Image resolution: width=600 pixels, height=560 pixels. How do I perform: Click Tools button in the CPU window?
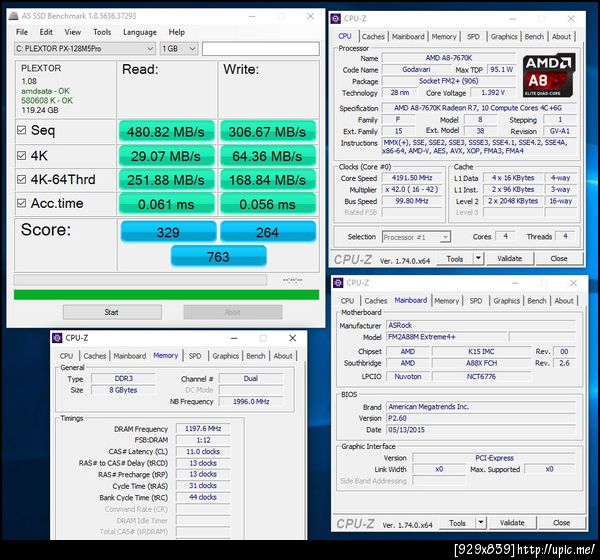pyautogui.click(x=455, y=259)
